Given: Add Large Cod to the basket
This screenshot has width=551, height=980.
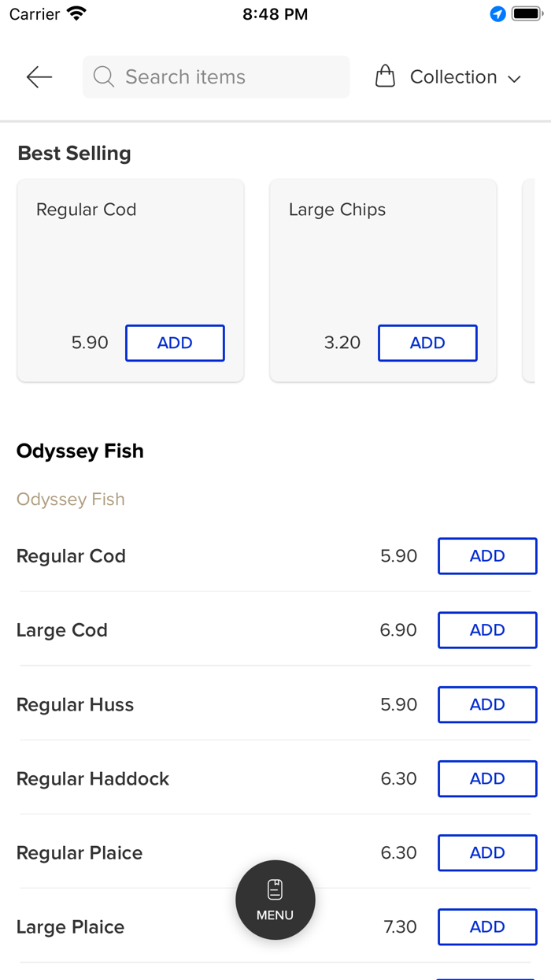Looking at the screenshot, I should 486,630.
